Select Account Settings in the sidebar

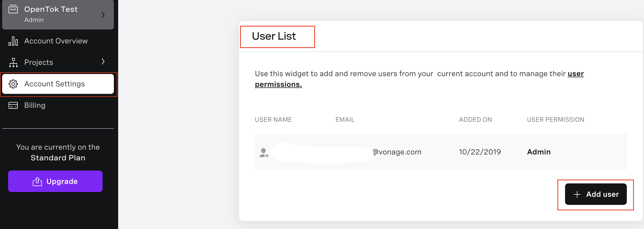[58, 84]
